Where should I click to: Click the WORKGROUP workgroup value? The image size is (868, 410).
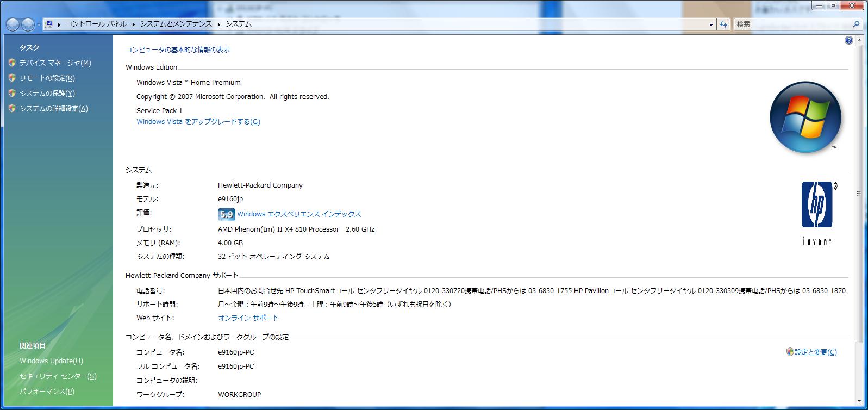click(239, 395)
